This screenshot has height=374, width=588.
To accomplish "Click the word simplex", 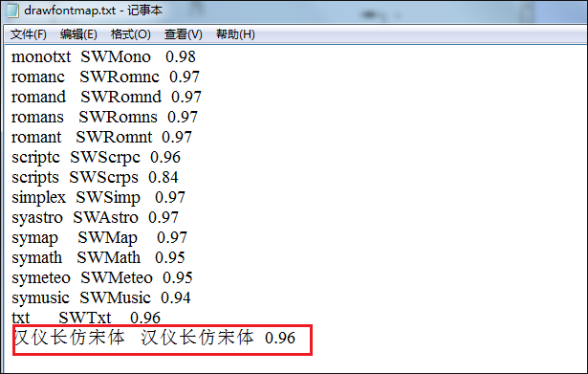I will (x=38, y=198).
